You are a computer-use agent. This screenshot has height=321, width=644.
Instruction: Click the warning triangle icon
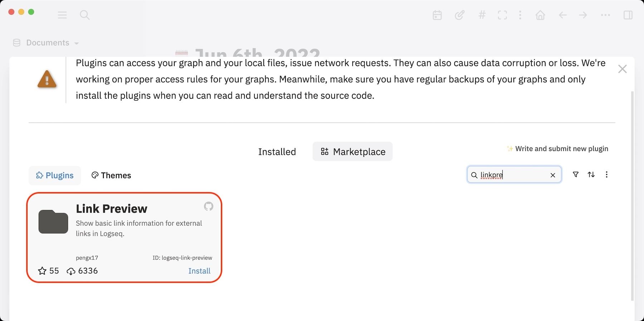(47, 79)
